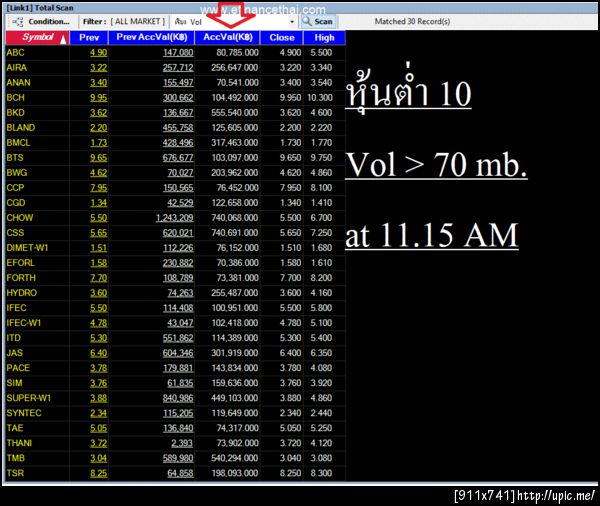Click the Symbol sort ascending arrow

64,39
